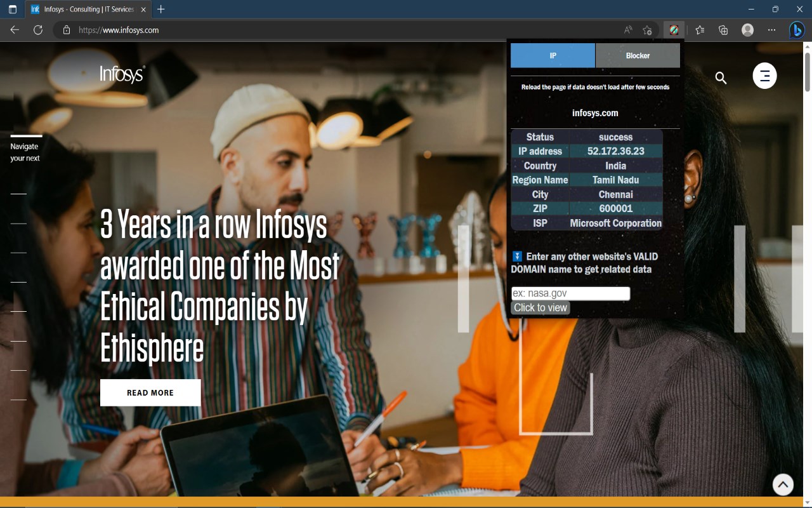Close the Infosys tab
This screenshot has width=812, height=508.
[x=143, y=10]
